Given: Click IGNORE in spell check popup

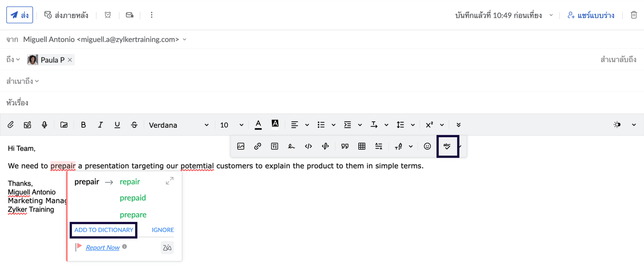Looking at the screenshot, I should pos(163,230).
